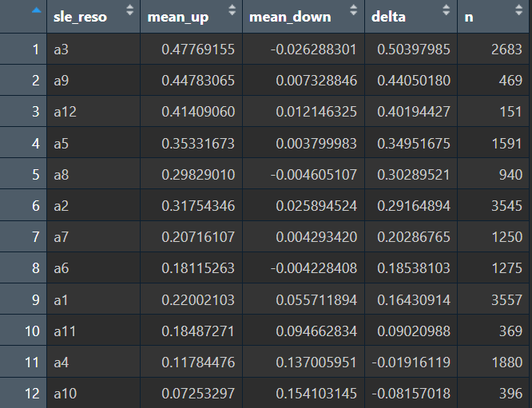Viewport: 532px width, 408px height.
Task: Select cell a5 in sle_reso column
Action: pyautogui.click(x=93, y=143)
